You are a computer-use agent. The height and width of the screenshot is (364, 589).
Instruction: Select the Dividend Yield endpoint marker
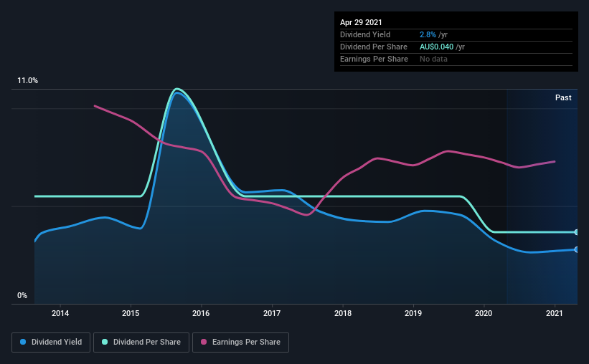pyautogui.click(x=576, y=249)
